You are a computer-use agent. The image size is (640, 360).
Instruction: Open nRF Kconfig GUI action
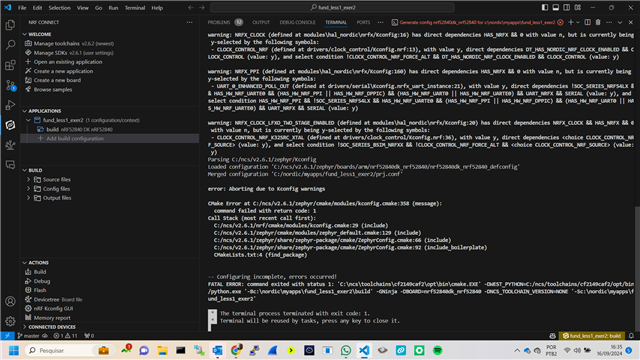53,309
